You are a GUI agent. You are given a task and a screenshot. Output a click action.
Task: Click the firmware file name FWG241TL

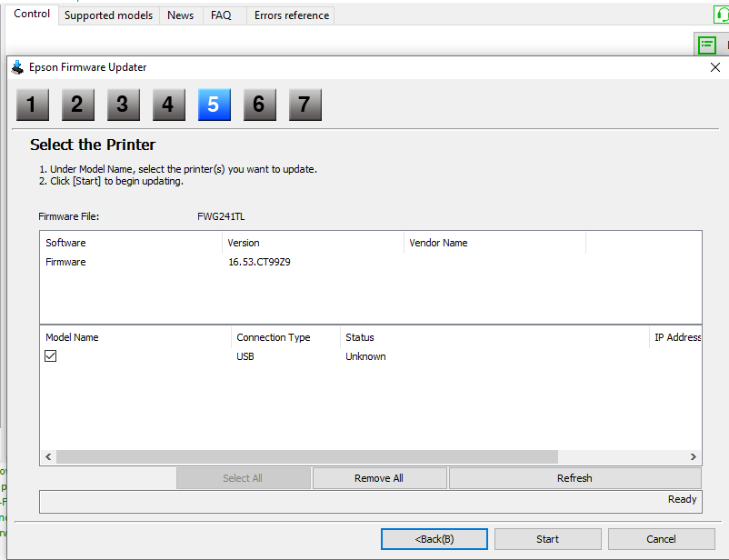click(221, 216)
